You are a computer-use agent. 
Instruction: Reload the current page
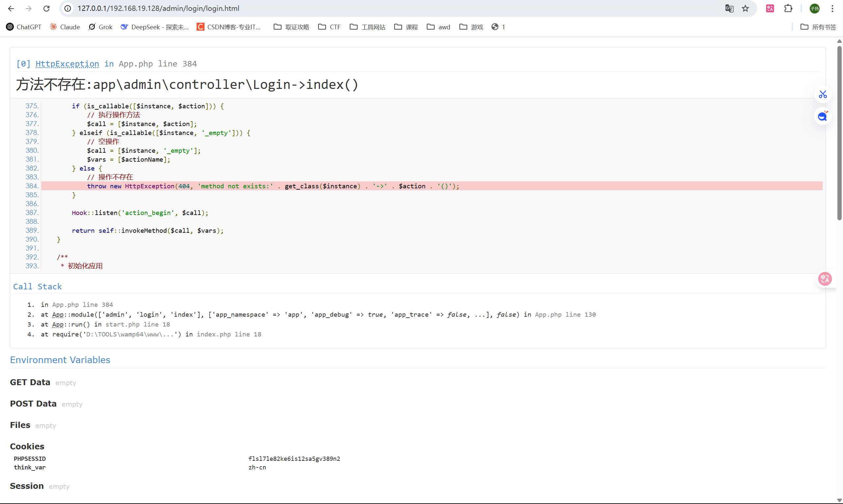click(x=46, y=9)
